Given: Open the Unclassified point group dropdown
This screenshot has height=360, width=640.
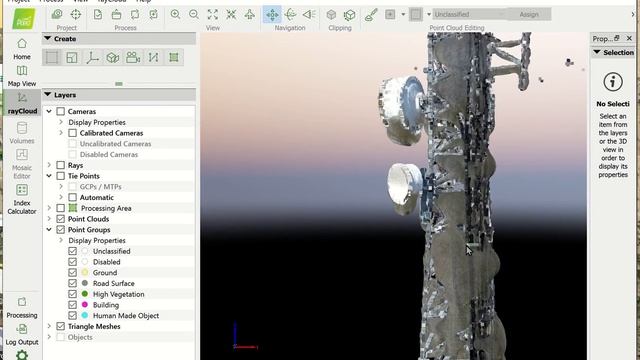Looking at the screenshot, I should pos(469,14).
